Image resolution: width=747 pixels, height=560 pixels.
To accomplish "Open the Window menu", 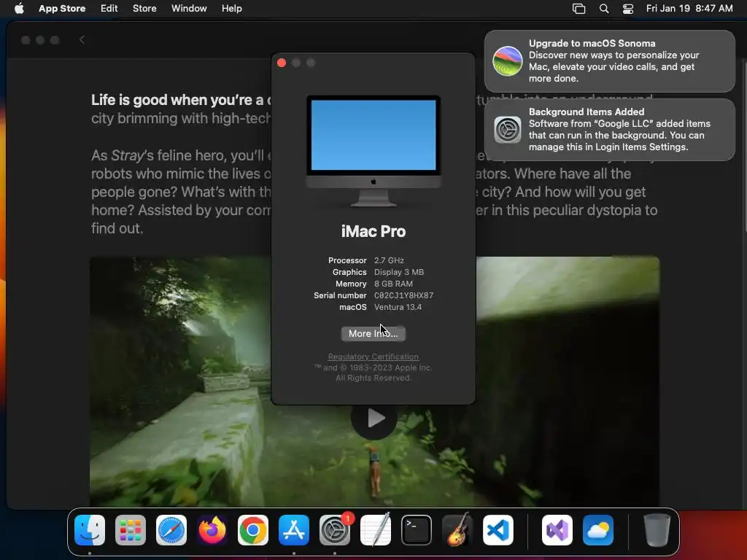I will 189,9.
